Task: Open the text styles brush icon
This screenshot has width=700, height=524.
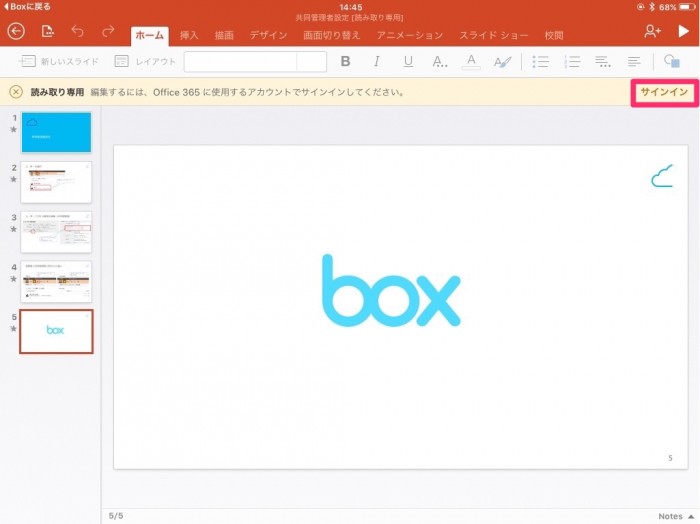Action: 502,62
